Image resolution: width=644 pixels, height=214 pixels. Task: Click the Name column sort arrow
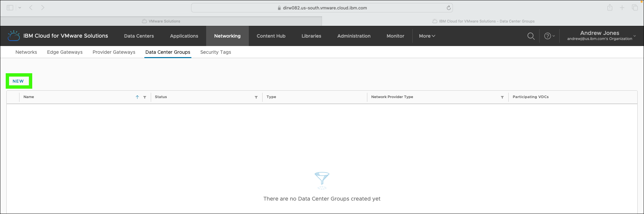coord(137,97)
